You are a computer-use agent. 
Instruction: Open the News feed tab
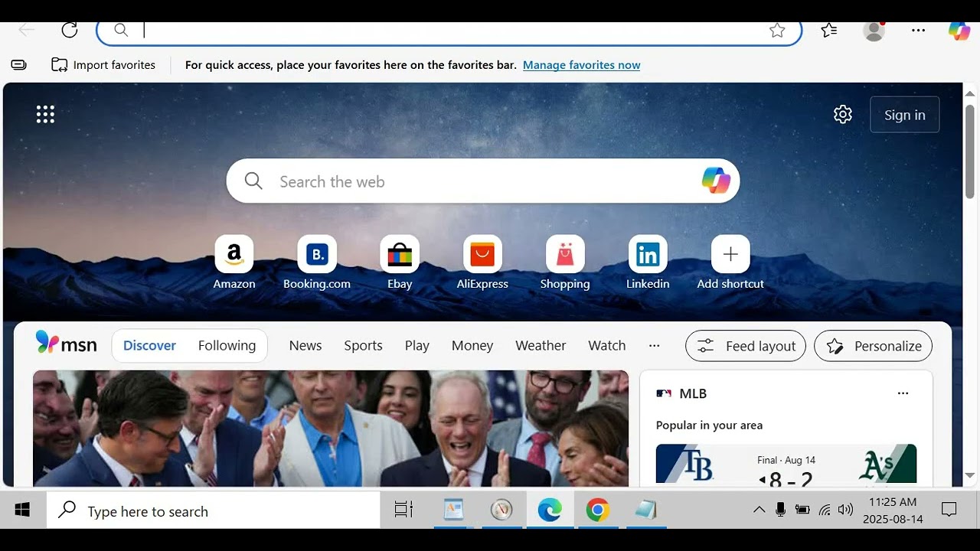305,346
